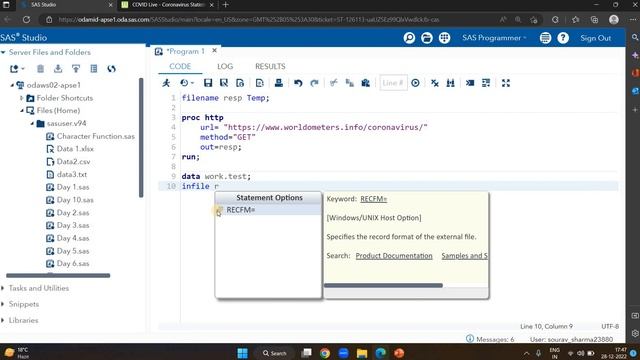Screen dimensions: 640x360
Task: Open the RECFM= keyword link
Action: [373, 199]
